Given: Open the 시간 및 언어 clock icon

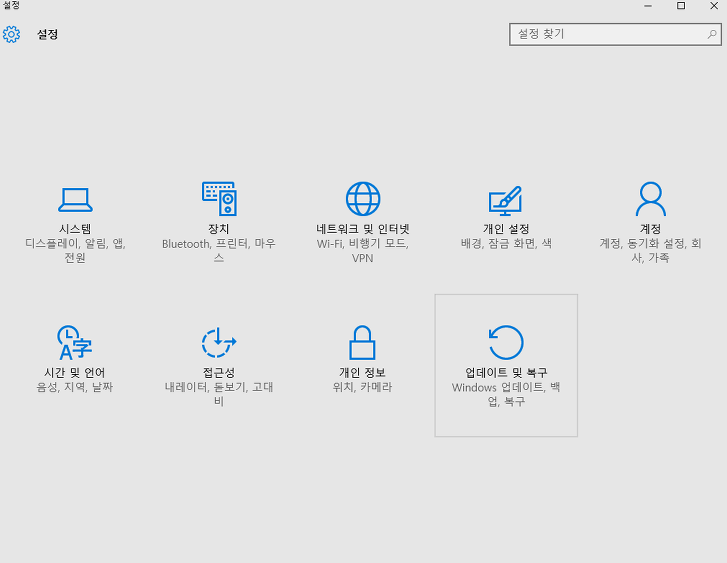Looking at the screenshot, I should tap(75, 342).
